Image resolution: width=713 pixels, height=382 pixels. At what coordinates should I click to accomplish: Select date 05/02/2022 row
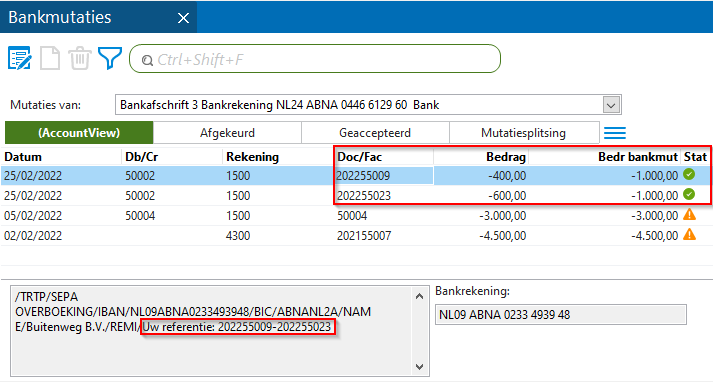[33, 216]
